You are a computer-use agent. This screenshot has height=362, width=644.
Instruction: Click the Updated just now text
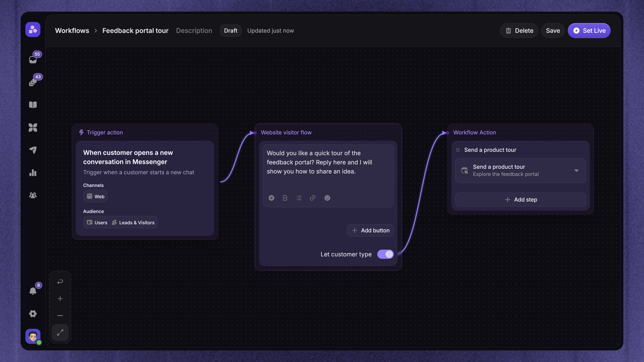pos(271,30)
